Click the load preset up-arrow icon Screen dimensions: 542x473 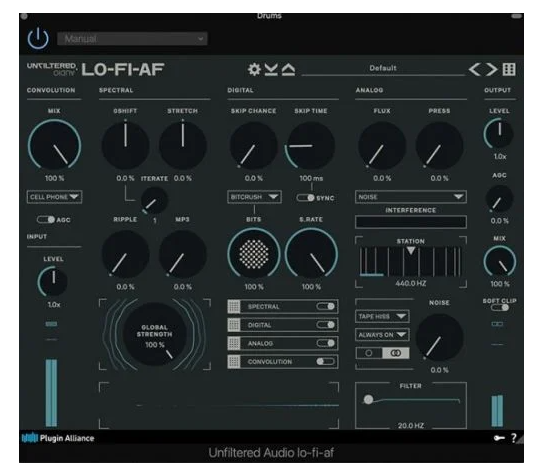tap(288, 69)
